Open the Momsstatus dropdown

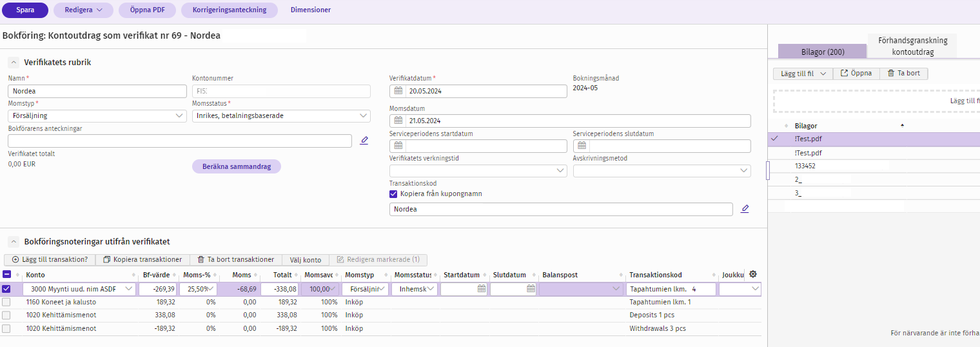[281, 116]
